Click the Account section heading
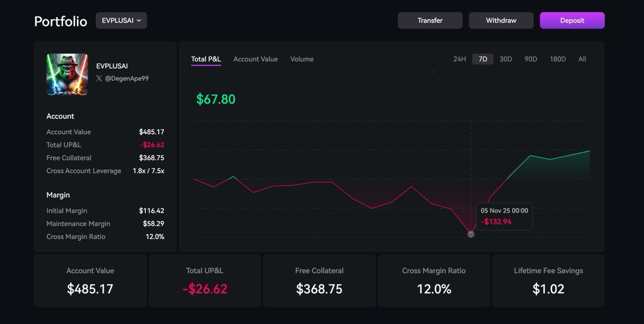644x324 pixels. (x=60, y=116)
